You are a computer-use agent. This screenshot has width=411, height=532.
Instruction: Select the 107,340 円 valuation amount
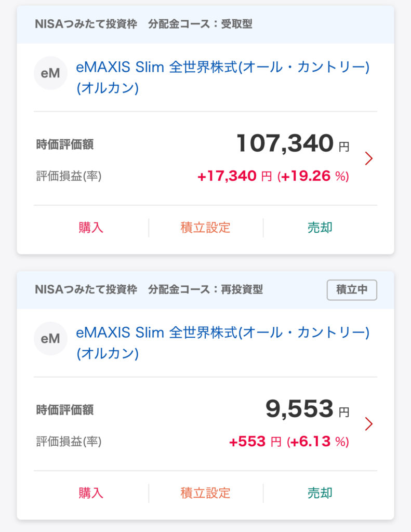coord(293,144)
